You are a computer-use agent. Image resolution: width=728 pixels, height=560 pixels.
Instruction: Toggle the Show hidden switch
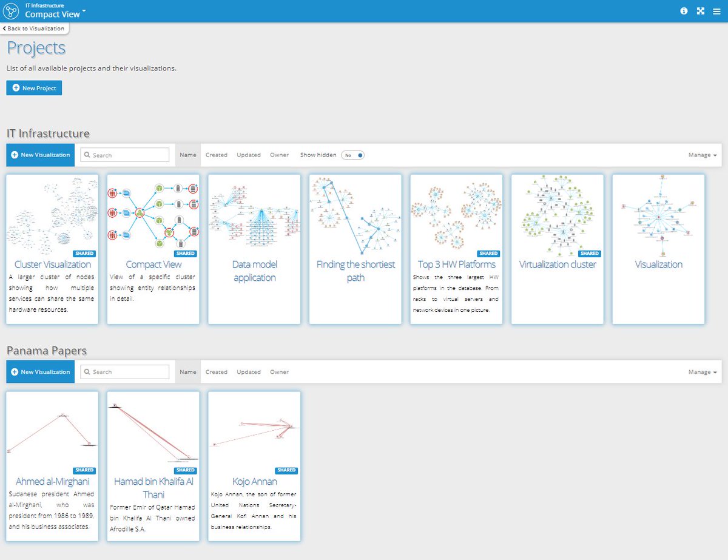352,155
